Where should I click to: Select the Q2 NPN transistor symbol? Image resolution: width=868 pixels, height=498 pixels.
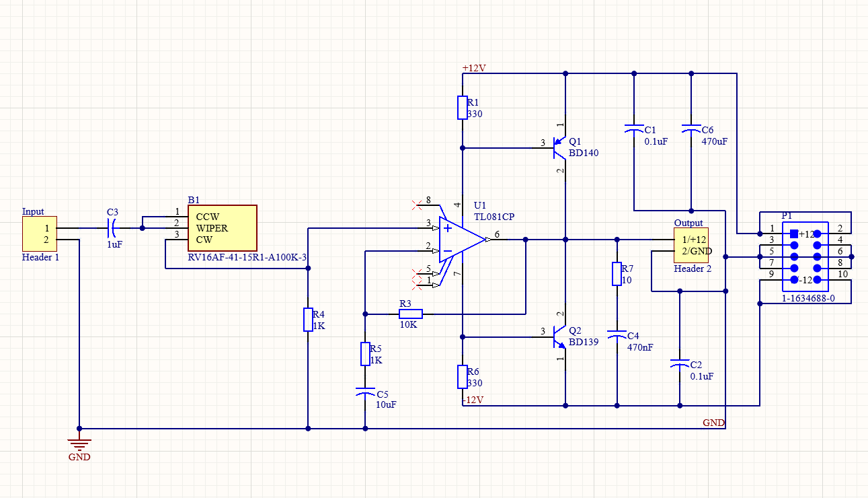(x=560, y=336)
